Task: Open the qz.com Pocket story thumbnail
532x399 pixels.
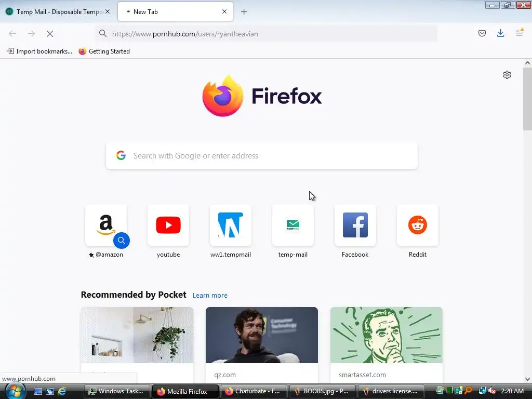Action: coord(262,335)
